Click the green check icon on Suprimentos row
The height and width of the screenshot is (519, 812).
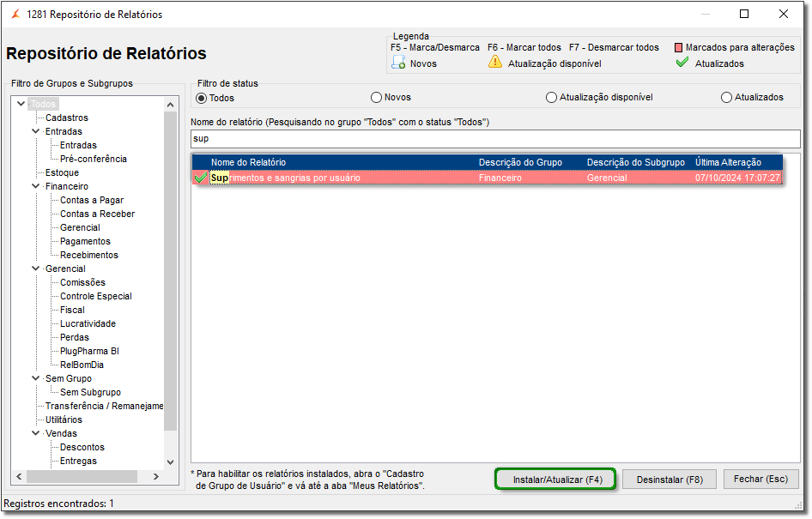[x=200, y=178]
